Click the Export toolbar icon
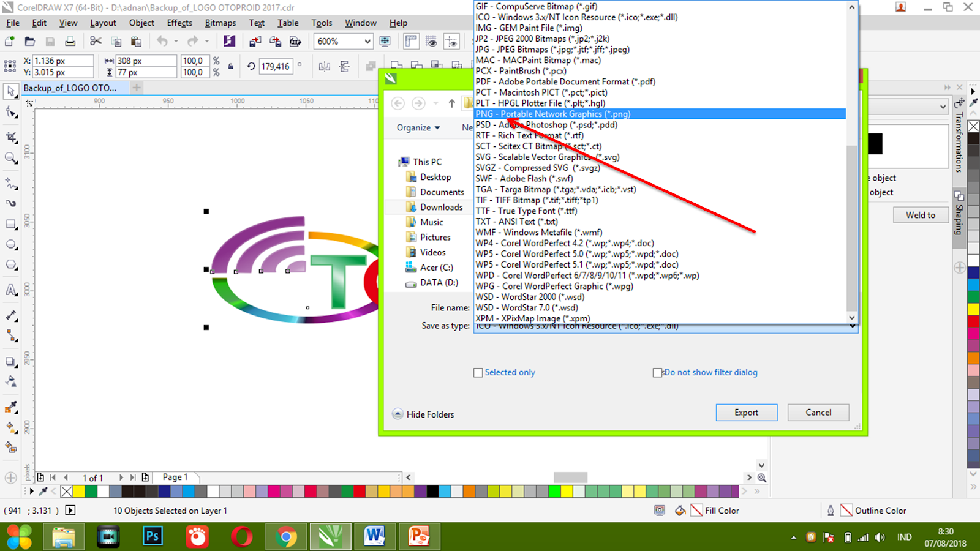This screenshot has width=980, height=551. point(275,42)
